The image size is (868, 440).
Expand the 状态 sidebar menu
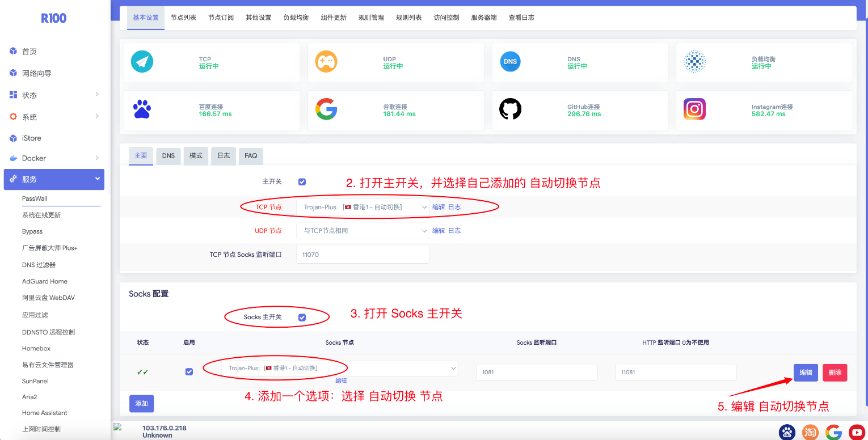click(x=54, y=95)
